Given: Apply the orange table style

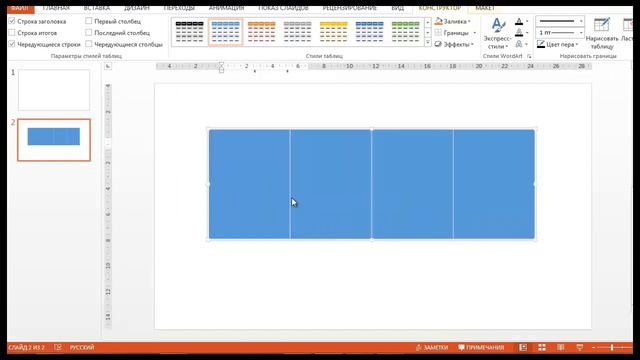Looking at the screenshot, I should pyautogui.click(x=261, y=32).
